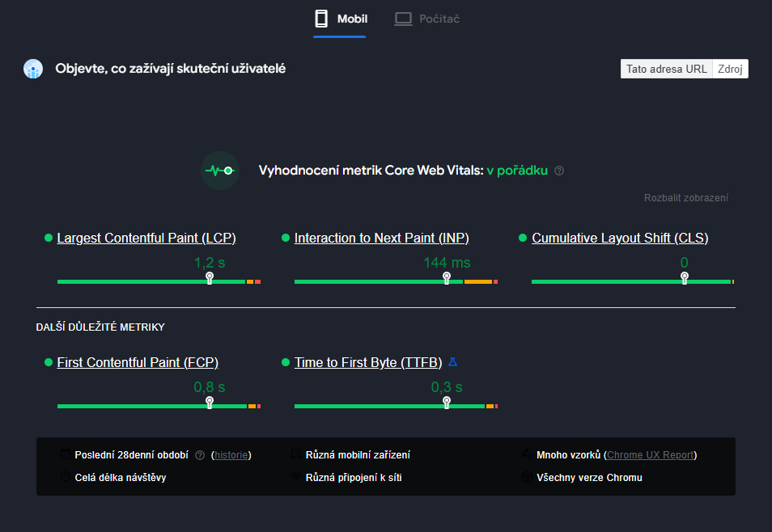Open the Largest Contentful Paint (LCP) link
The width and height of the screenshot is (772, 532).
(146, 238)
